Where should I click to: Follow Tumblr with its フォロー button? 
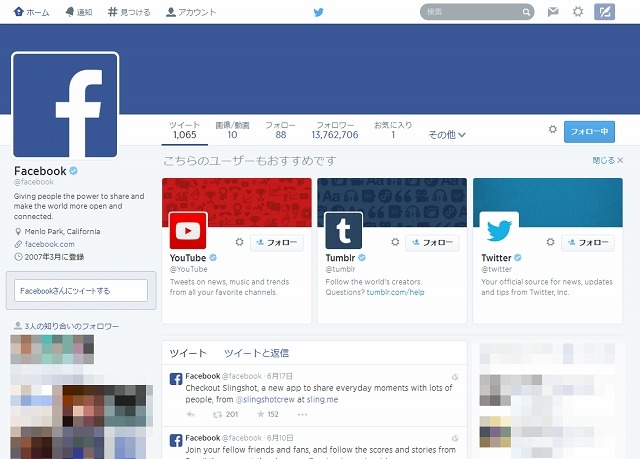pyautogui.click(x=432, y=243)
